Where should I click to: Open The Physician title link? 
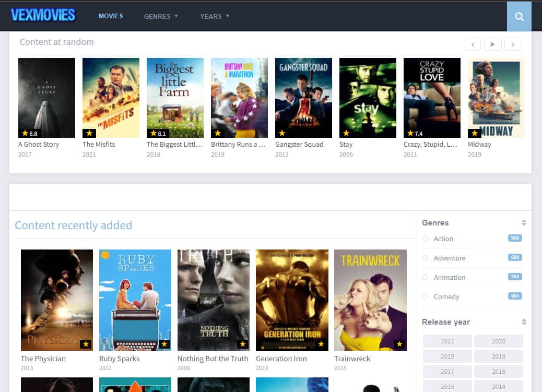43,359
